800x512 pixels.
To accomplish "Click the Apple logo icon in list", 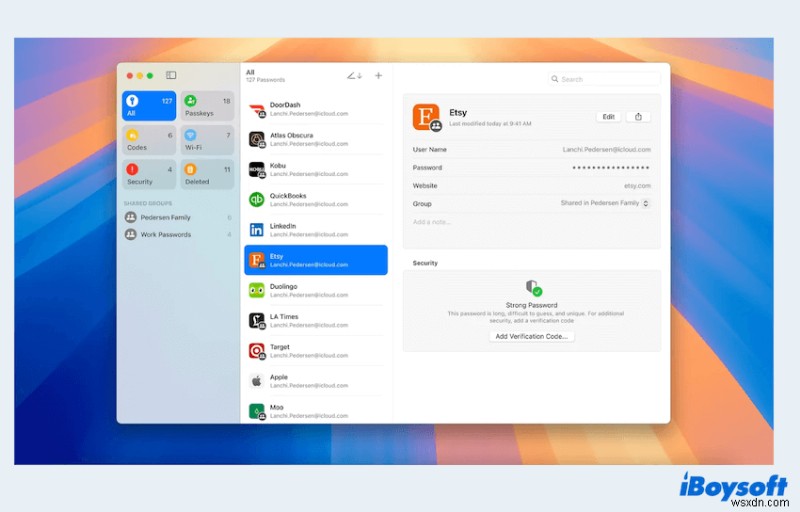I will point(257,381).
